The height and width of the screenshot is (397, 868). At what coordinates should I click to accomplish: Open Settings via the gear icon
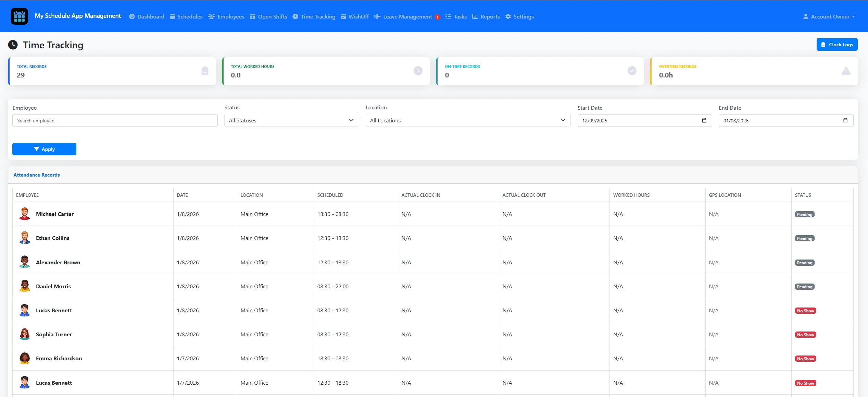coord(508,16)
